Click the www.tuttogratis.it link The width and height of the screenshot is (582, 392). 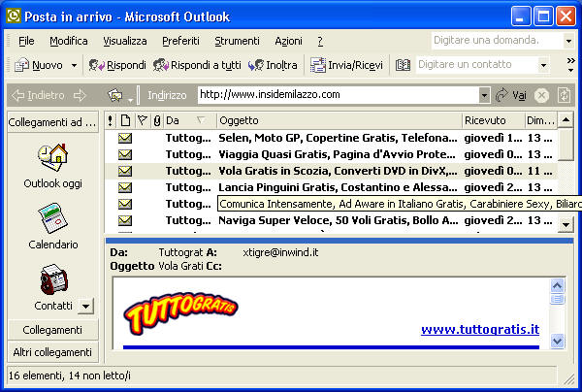pyautogui.click(x=480, y=329)
